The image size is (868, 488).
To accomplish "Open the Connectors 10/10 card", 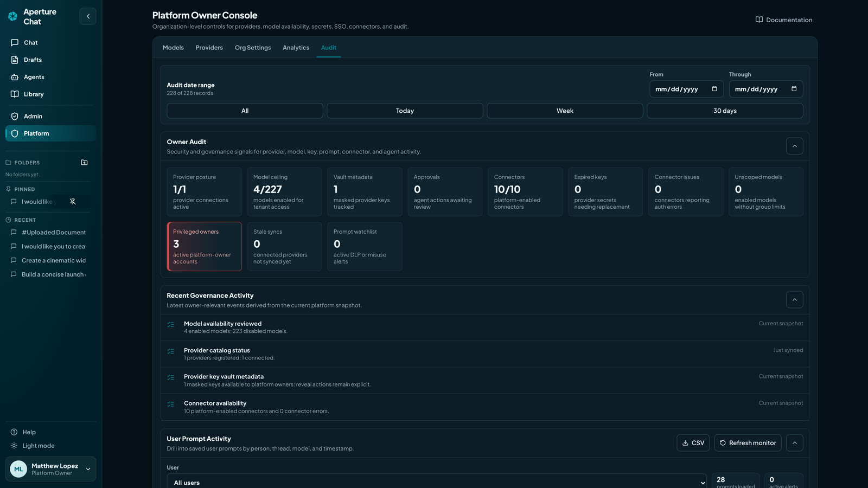I will tap(525, 192).
